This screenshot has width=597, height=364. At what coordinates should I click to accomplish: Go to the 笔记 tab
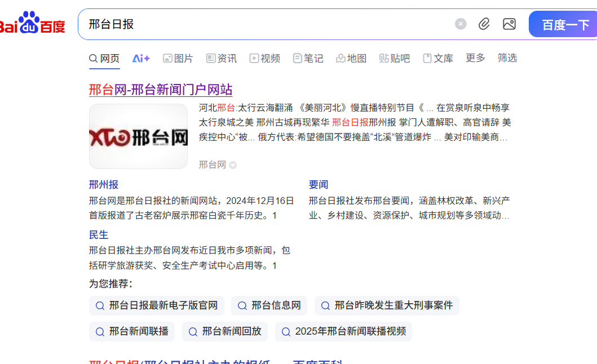click(308, 58)
